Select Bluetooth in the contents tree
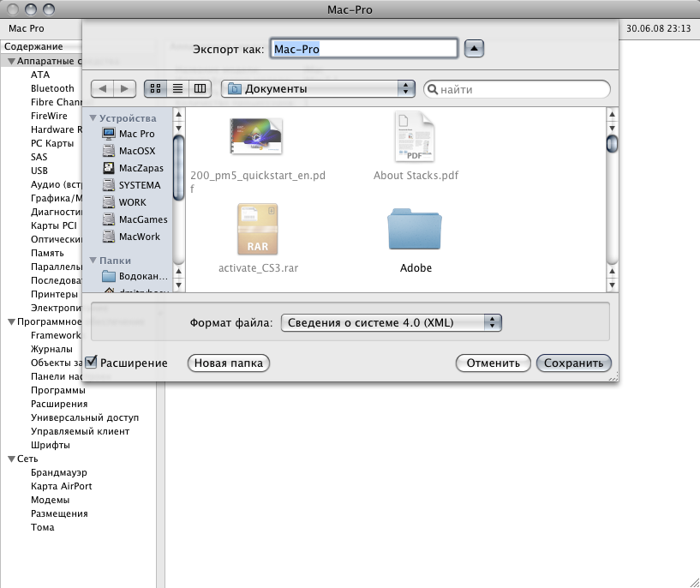This screenshot has height=588, width=700. [x=52, y=88]
